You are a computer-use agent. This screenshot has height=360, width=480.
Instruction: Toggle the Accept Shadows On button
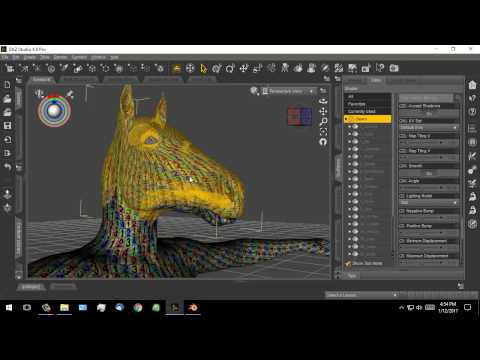tap(429, 113)
